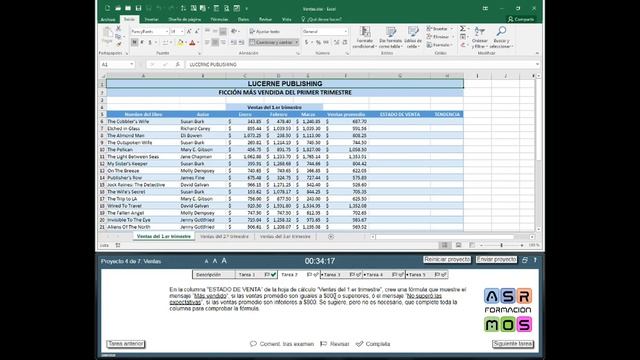Viewport: 640px width, 360px height.
Task: Click Enviar proyecto button
Action: click(x=496, y=260)
